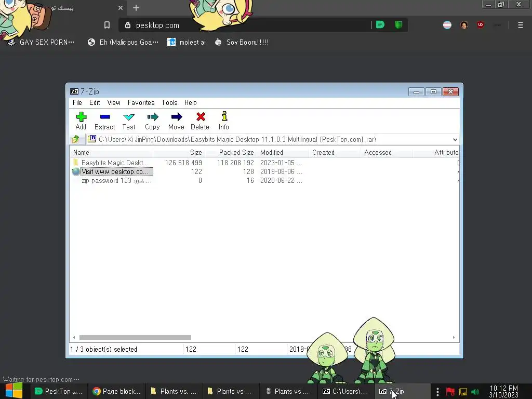Select the zip password 123 file

point(117,180)
